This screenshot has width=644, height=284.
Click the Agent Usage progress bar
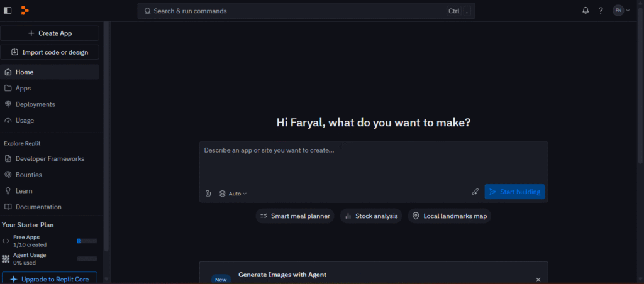[87, 259]
